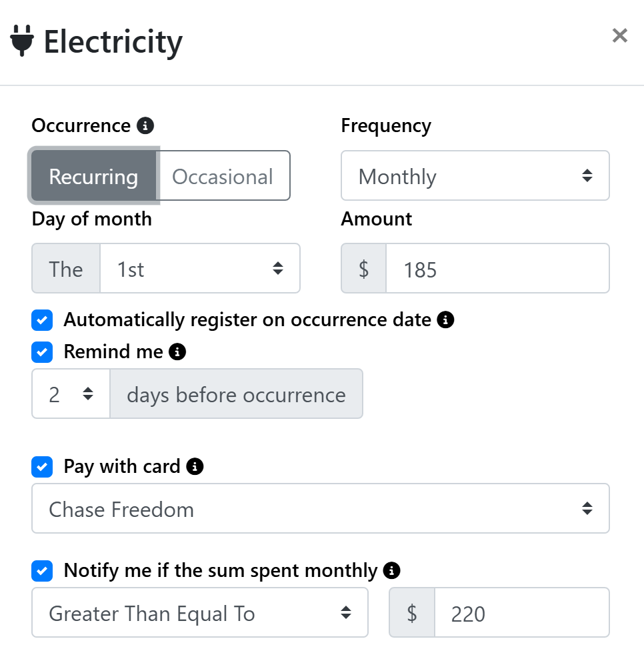644x655 pixels.
Task: Open the monthly spending notification info icon
Action: coord(392,570)
